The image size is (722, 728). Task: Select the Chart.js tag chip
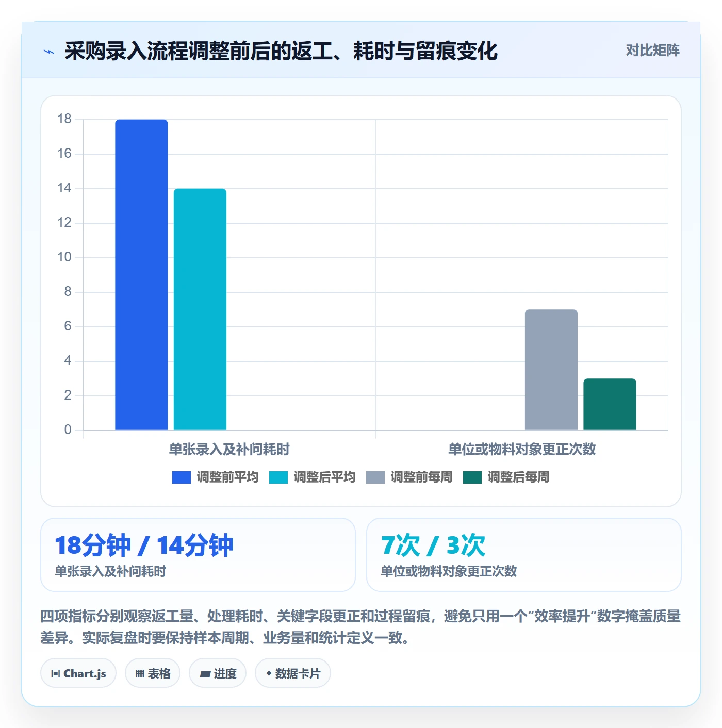click(78, 673)
